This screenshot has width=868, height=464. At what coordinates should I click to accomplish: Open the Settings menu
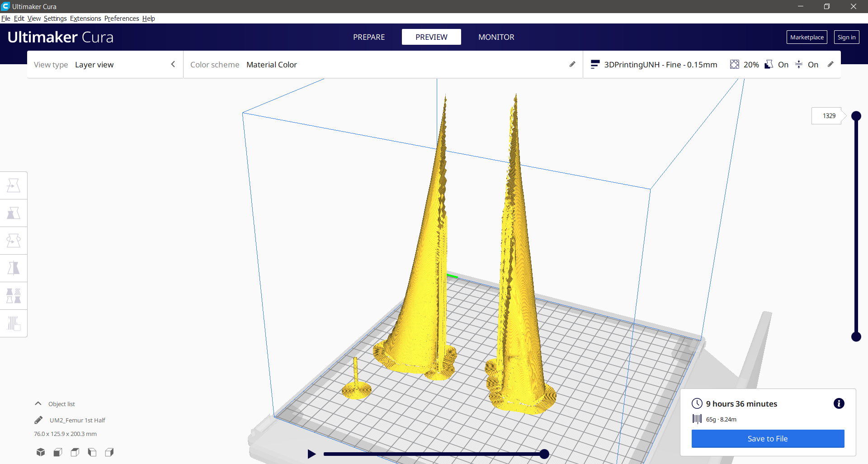coord(55,19)
